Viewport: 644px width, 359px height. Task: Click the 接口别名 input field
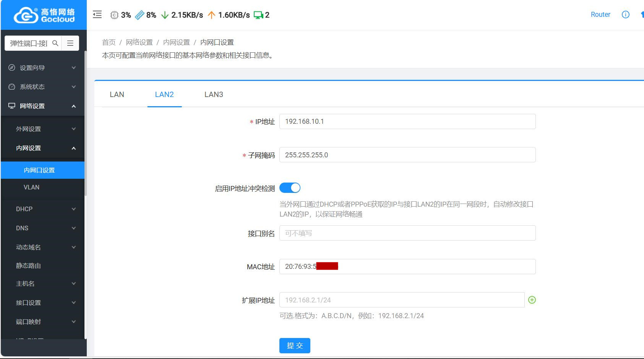(407, 233)
